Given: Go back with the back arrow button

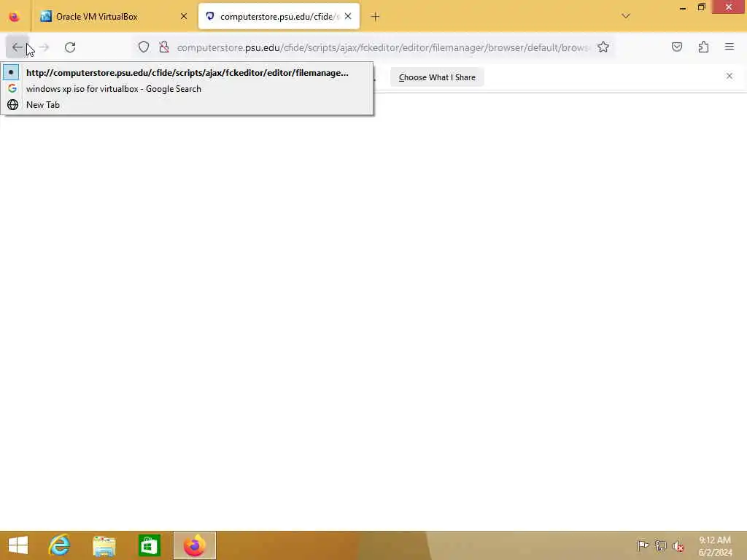Looking at the screenshot, I should (x=18, y=47).
